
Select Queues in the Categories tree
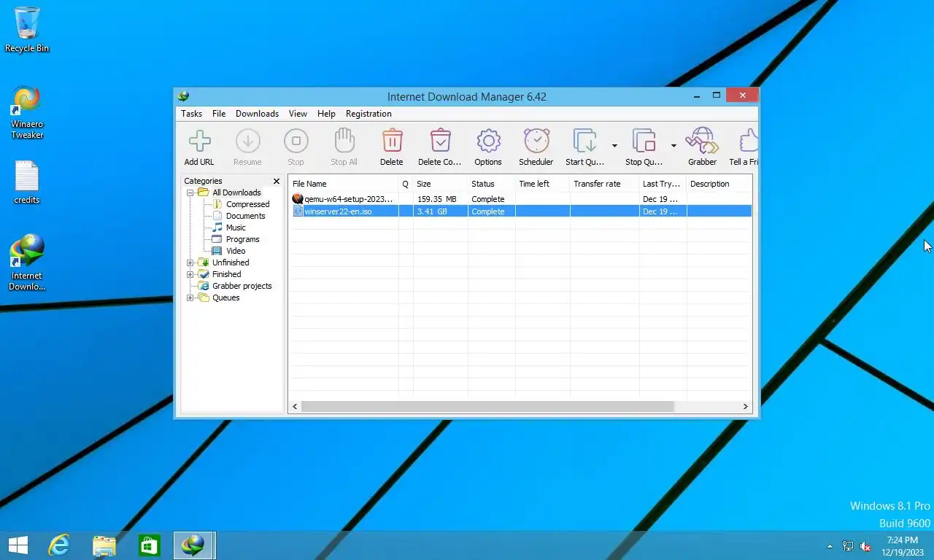(225, 297)
